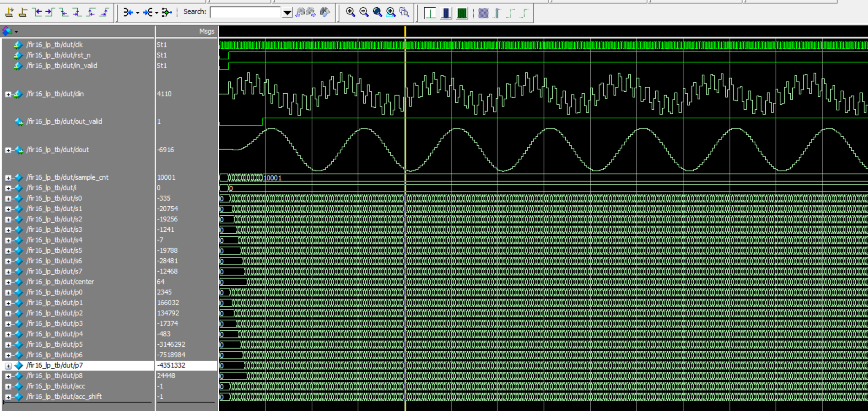868x411 pixels.
Task: Click the Zoom Out magnifier
Action: click(x=364, y=12)
